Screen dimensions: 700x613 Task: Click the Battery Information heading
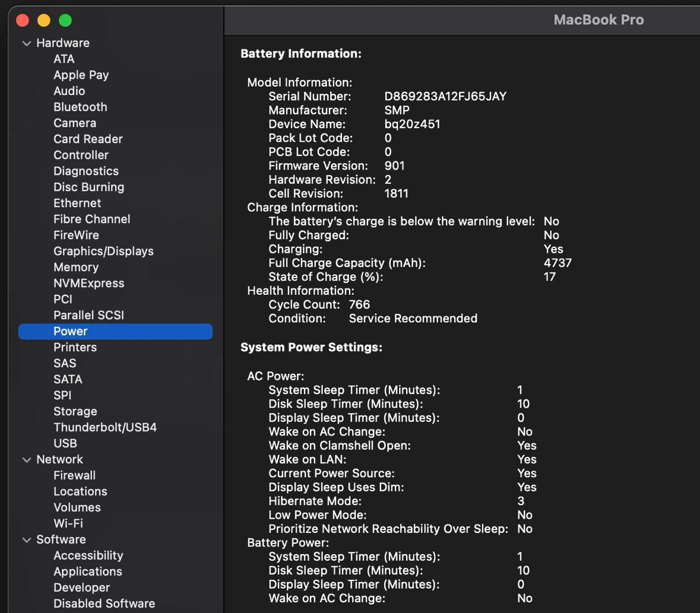[x=301, y=53]
